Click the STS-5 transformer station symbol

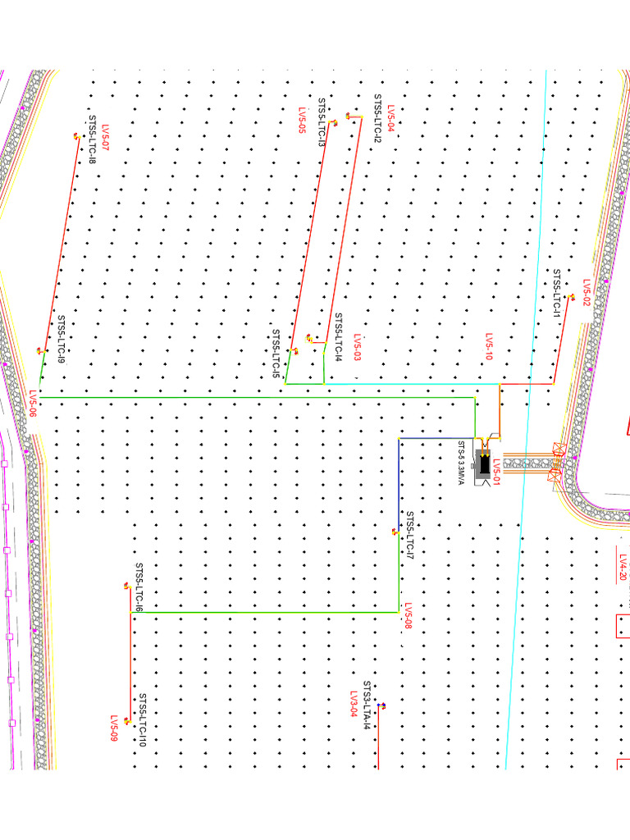point(484,464)
